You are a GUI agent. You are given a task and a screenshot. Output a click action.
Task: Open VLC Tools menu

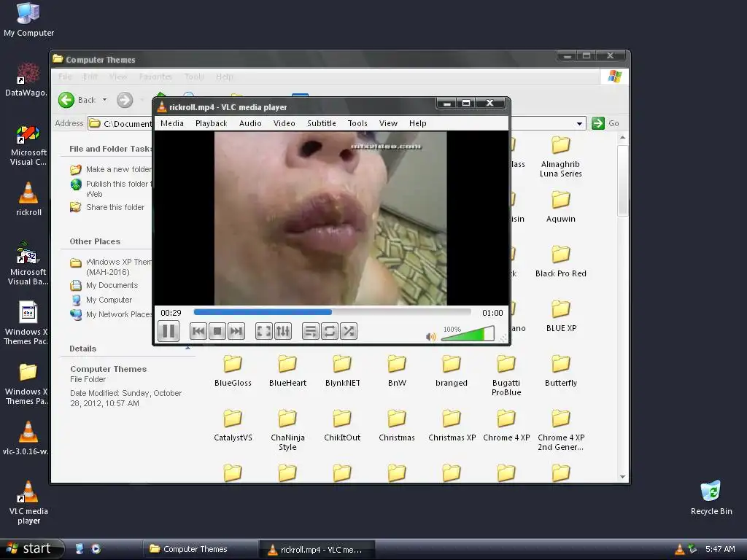click(357, 123)
